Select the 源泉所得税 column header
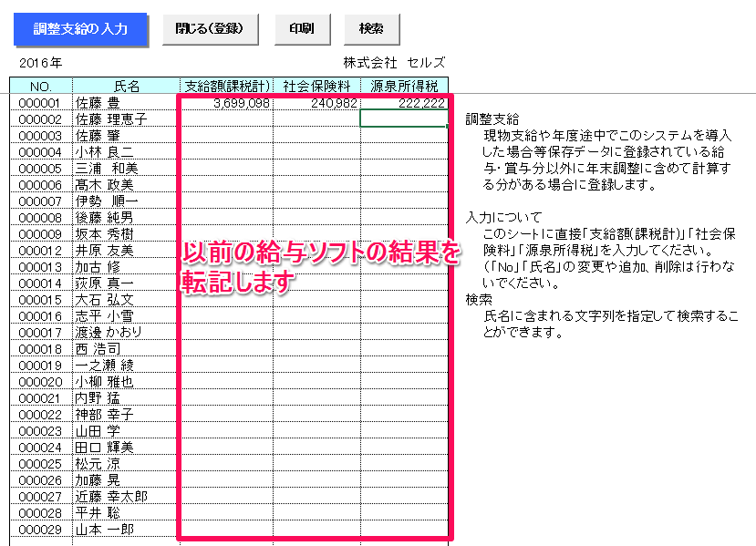 [404, 87]
